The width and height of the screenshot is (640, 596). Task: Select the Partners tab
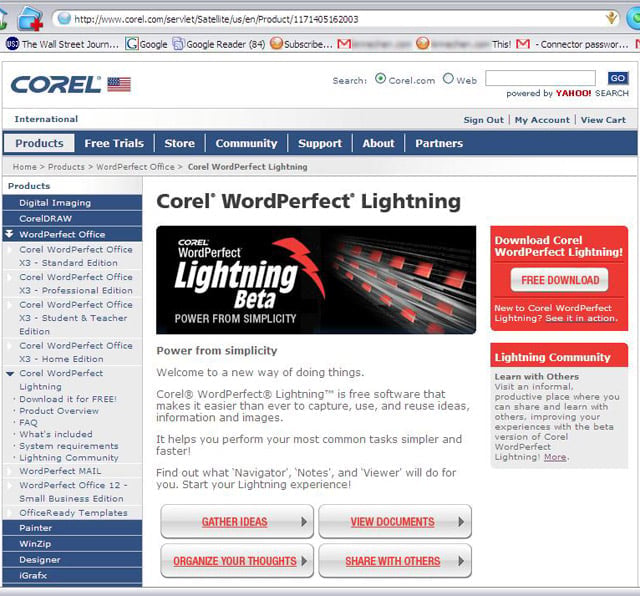point(439,143)
